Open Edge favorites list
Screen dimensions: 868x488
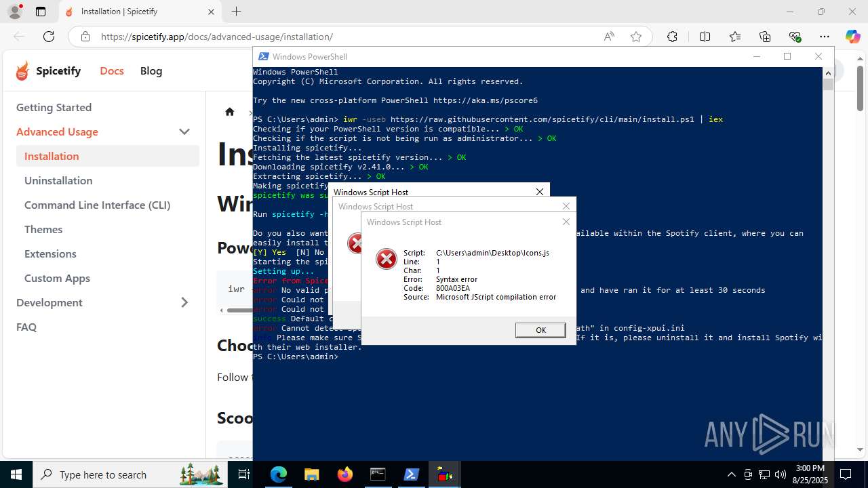click(735, 37)
